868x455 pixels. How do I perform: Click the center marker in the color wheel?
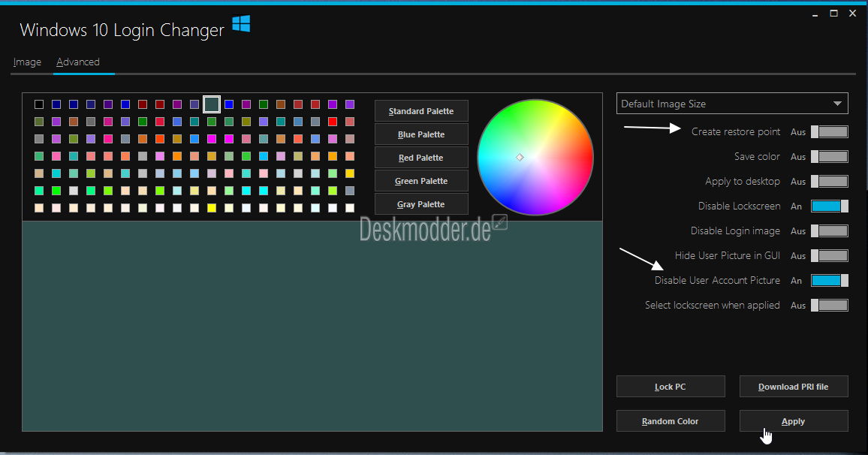tap(520, 157)
